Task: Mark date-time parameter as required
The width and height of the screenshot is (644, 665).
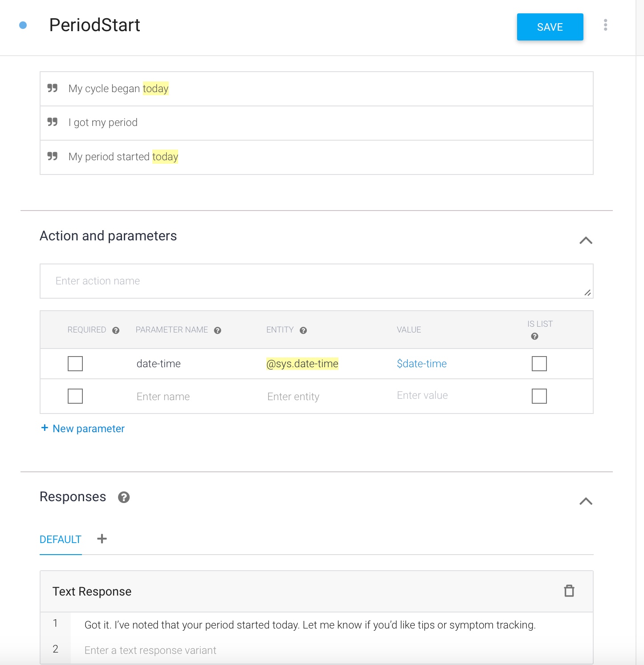Action: 75,364
